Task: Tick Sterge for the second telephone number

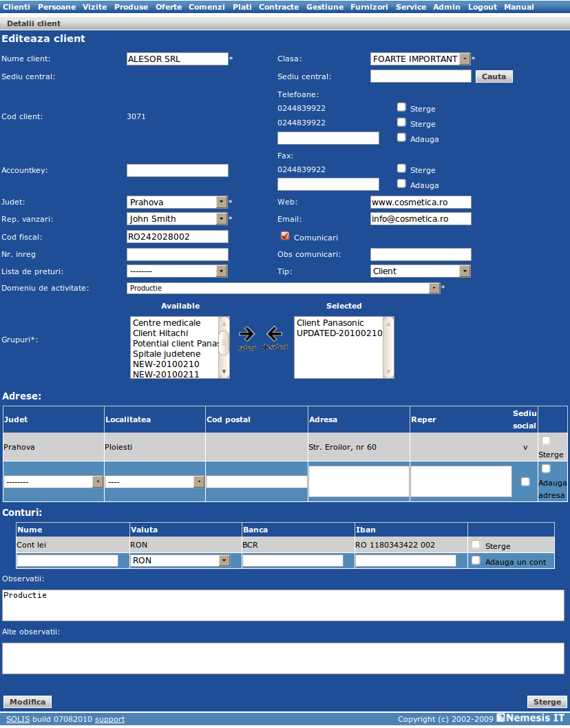Action: (401, 122)
